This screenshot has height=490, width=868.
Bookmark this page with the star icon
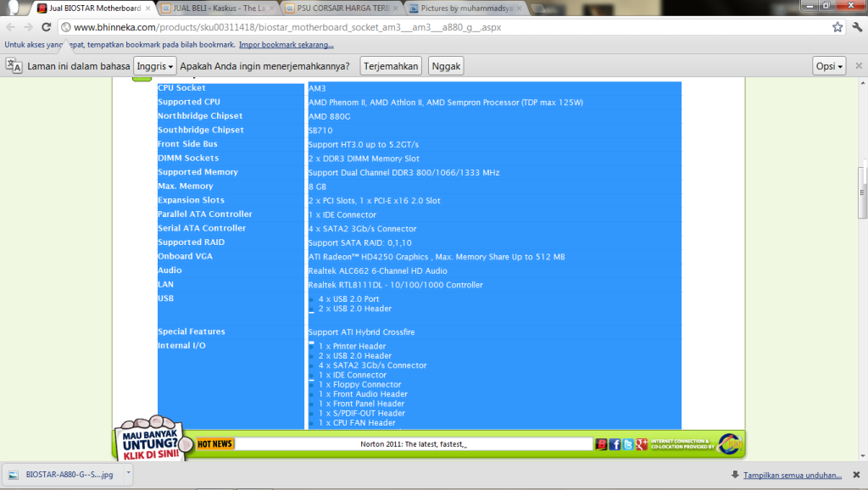coord(837,27)
